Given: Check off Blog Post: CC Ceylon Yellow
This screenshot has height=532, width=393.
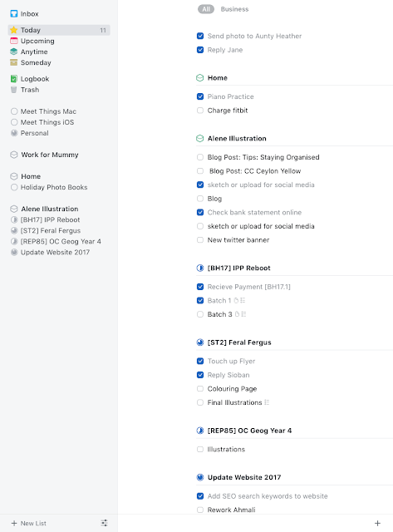Looking at the screenshot, I should click(200, 171).
